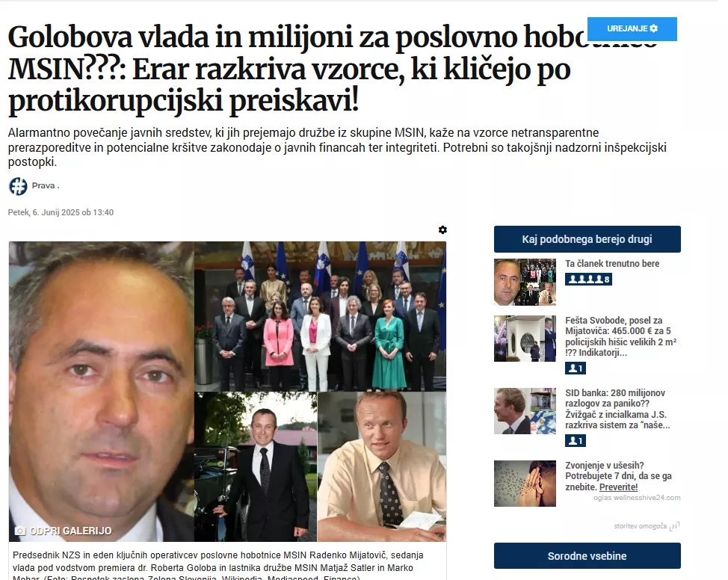Click the Prava author avatar icon

pyautogui.click(x=18, y=186)
